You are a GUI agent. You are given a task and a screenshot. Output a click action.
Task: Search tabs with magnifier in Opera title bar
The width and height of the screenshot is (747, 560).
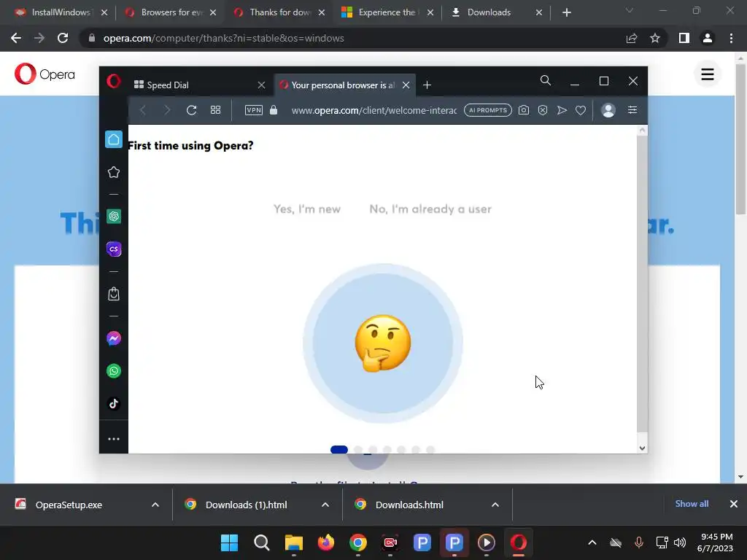tap(546, 81)
